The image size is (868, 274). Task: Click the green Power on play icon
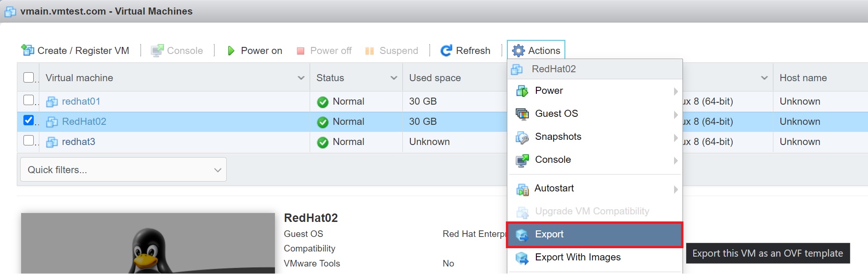coord(230,51)
